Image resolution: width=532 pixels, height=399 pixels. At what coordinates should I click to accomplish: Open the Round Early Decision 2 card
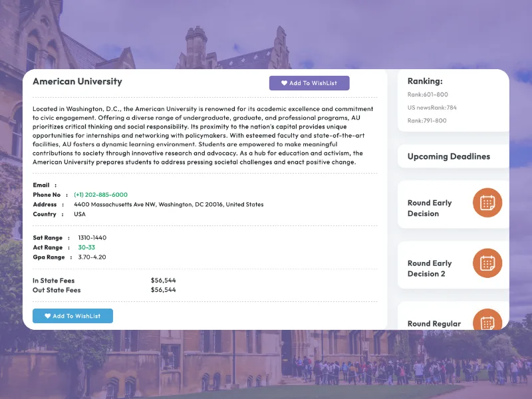(x=439, y=268)
